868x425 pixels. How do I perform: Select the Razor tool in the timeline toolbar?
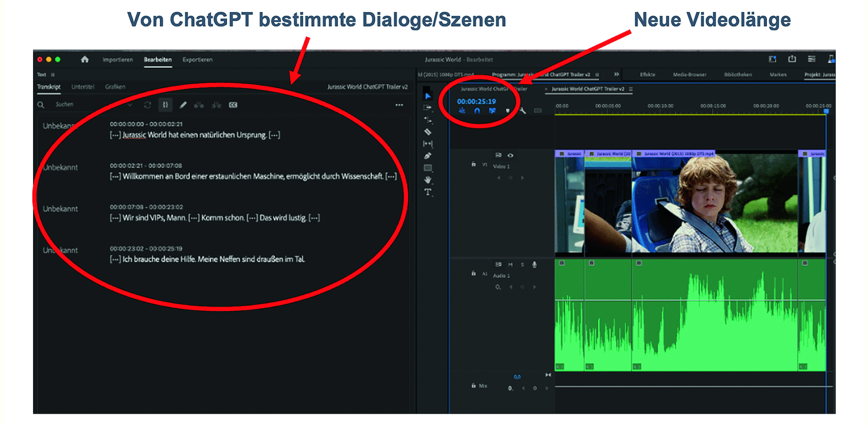428,132
